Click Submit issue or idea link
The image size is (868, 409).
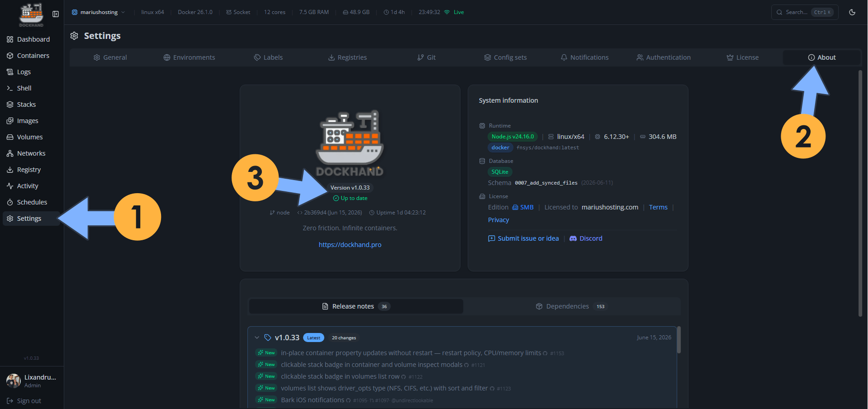point(523,238)
